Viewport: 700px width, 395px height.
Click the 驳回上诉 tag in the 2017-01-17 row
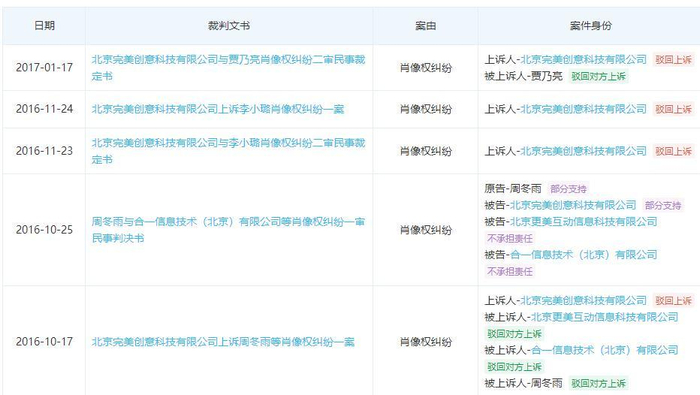click(673, 59)
